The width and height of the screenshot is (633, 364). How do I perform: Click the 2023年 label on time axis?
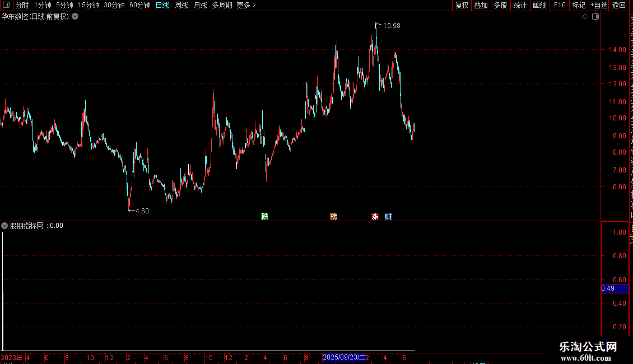point(12,357)
